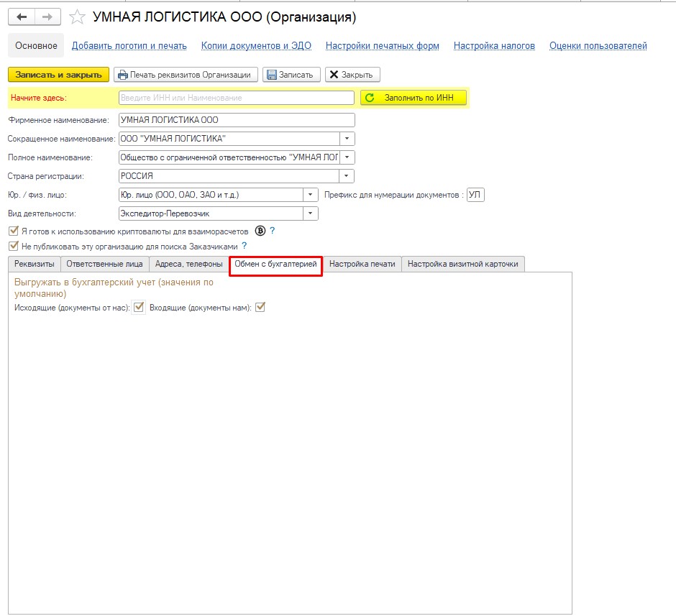This screenshot has width=676, height=616.
Task: Click 'Сокращенное наименование' text field
Action: (x=229, y=139)
